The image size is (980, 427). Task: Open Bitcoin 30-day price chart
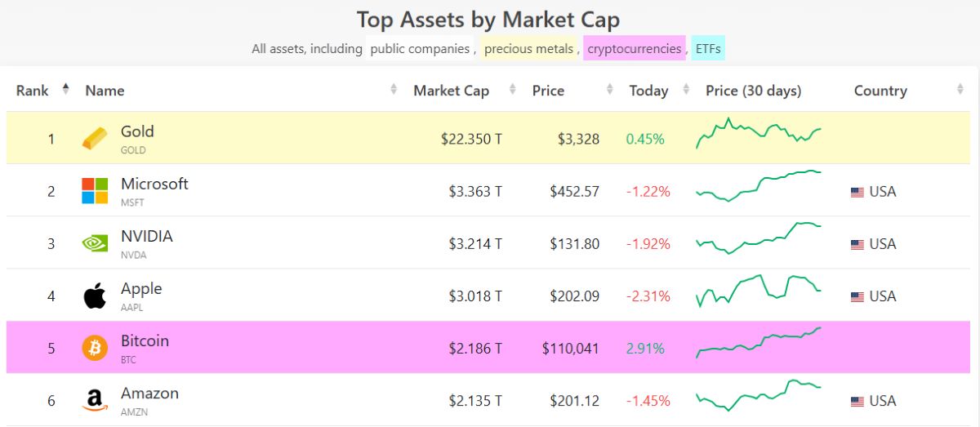759,342
